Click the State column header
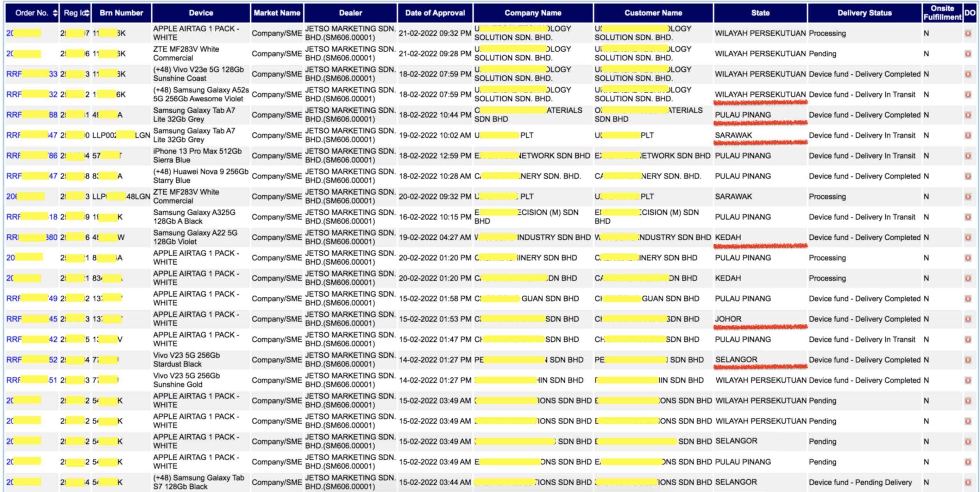Screen dimensions: 980x492 point(760,13)
